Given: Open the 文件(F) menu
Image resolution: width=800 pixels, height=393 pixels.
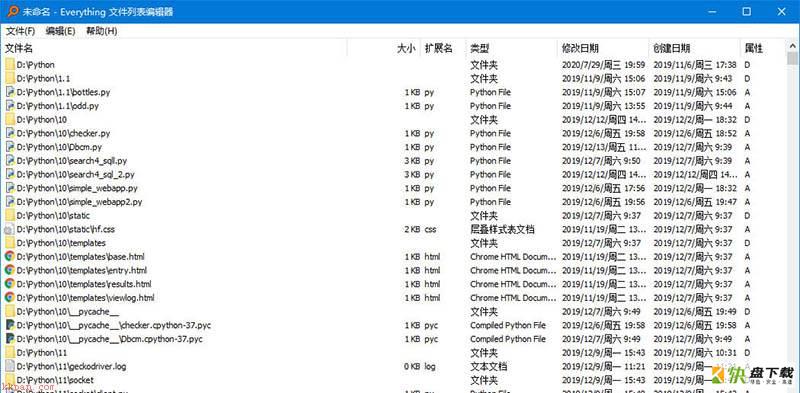Looking at the screenshot, I should tap(20, 31).
